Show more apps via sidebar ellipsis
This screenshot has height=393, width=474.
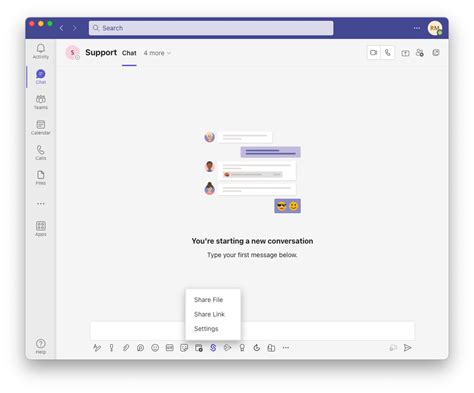tap(41, 204)
